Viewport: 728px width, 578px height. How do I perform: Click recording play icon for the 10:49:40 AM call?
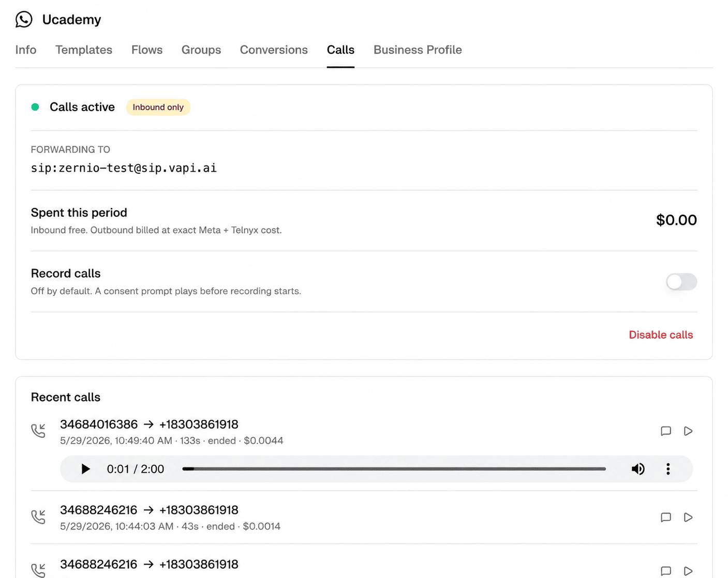[x=688, y=431]
